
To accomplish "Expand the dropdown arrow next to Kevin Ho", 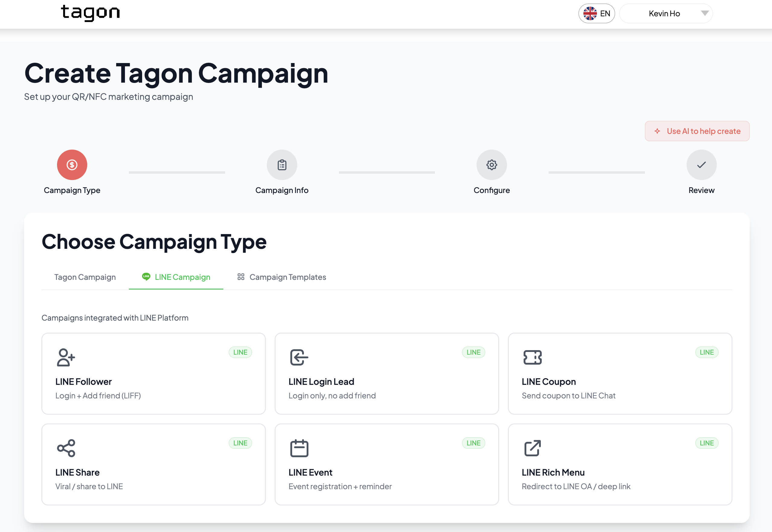I will pyautogui.click(x=705, y=13).
